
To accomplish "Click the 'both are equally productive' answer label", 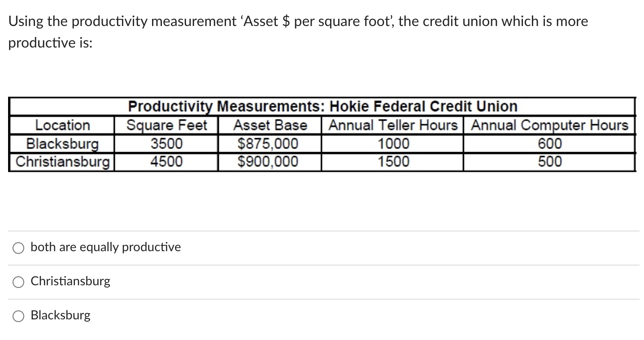I will [x=105, y=247].
